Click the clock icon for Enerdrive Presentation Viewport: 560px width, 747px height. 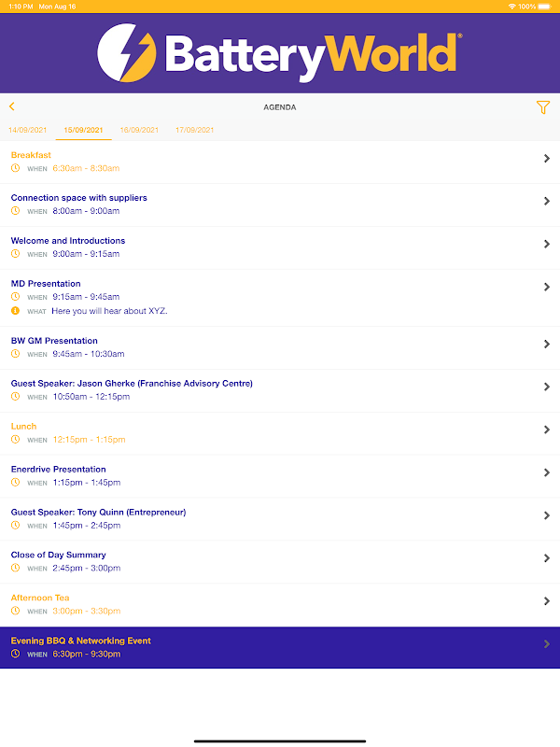pos(15,482)
